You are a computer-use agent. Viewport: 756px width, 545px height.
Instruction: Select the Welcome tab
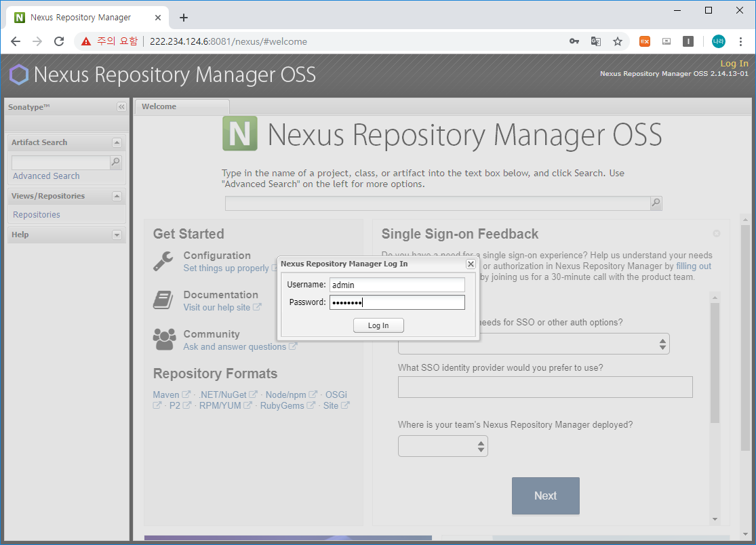point(182,107)
